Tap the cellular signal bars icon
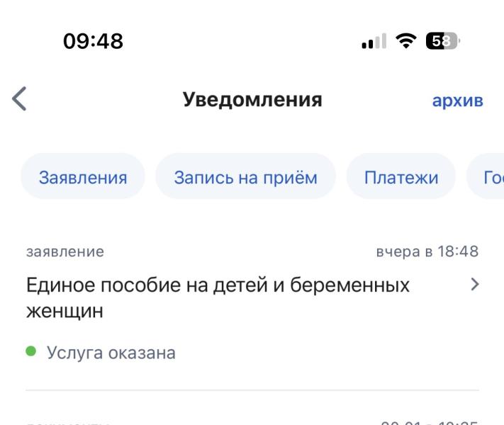The image size is (504, 425). coord(374,41)
